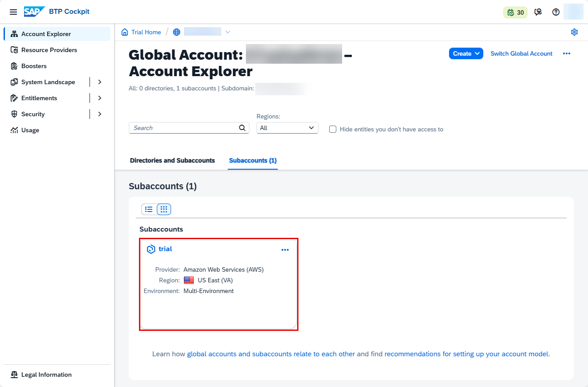Open the user profile avatar
588x387 pixels.
[573, 12]
